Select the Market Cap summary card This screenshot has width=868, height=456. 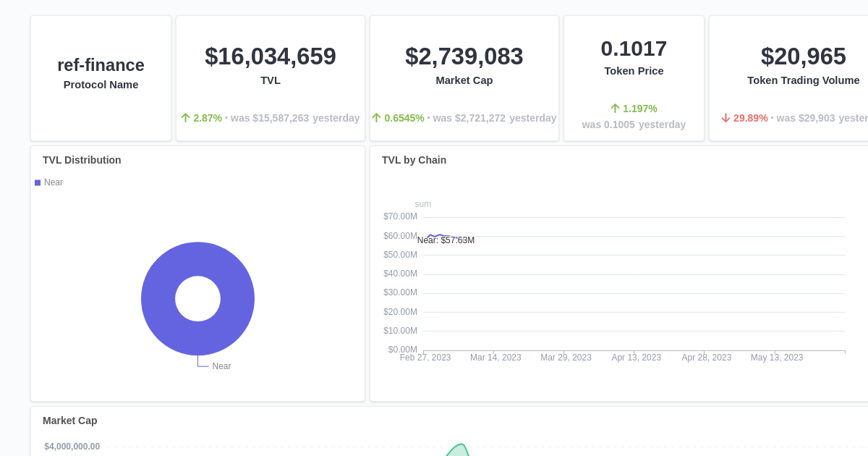464,77
